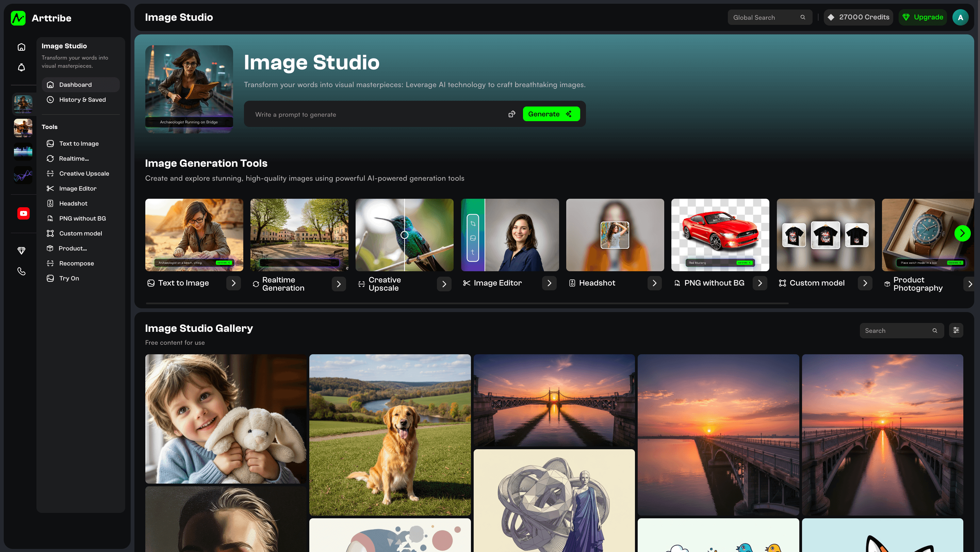Open Product... in the Tools list
Image resolution: width=980 pixels, height=552 pixels.
pos(81,248)
